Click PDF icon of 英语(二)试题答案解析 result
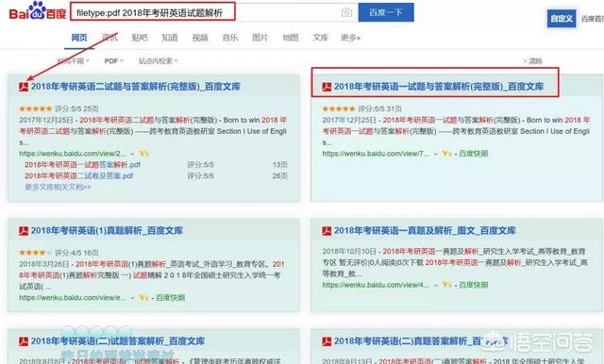Screen dimensions: 604x364 point(24,341)
